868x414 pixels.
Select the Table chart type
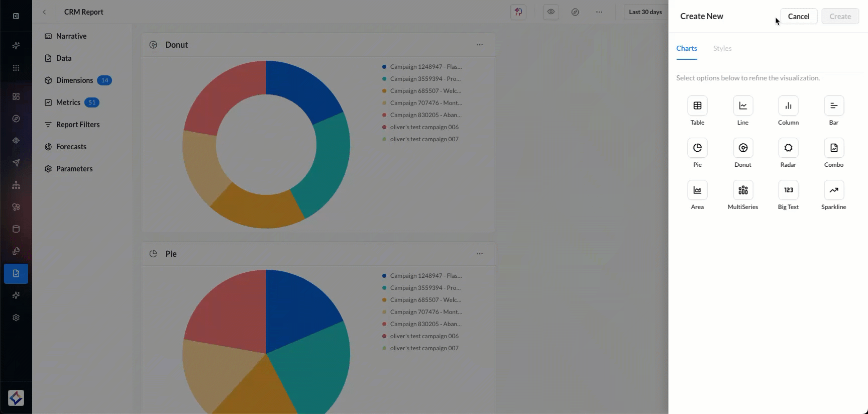[697, 106]
